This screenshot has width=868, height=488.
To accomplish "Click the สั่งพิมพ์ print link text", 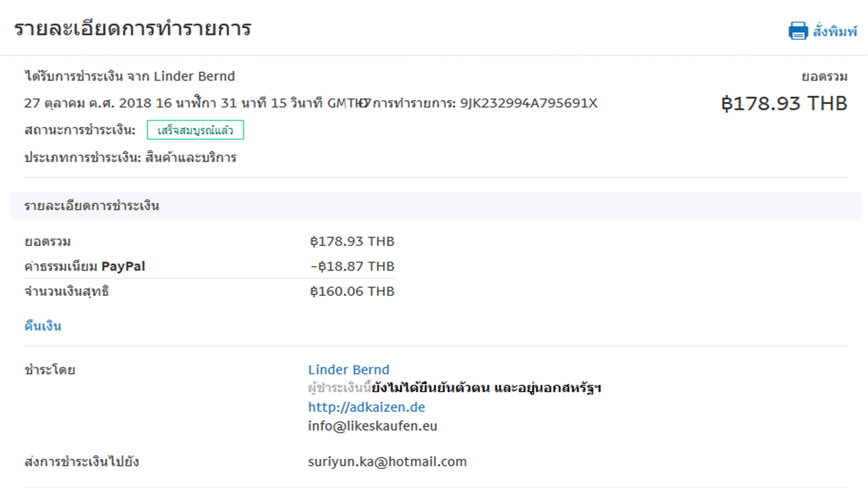I will click(x=834, y=31).
